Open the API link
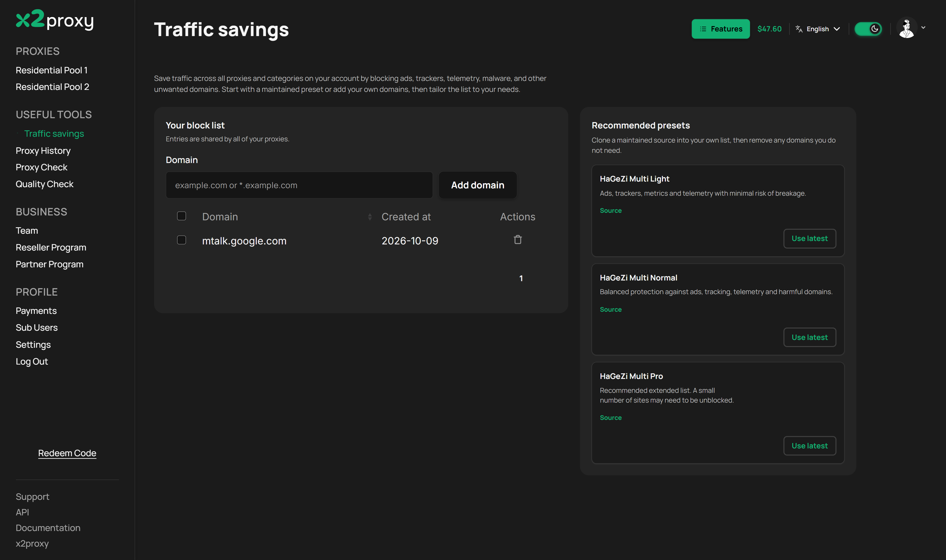This screenshot has height=560, width=946. pyautogui.click(x=22, y=512)
